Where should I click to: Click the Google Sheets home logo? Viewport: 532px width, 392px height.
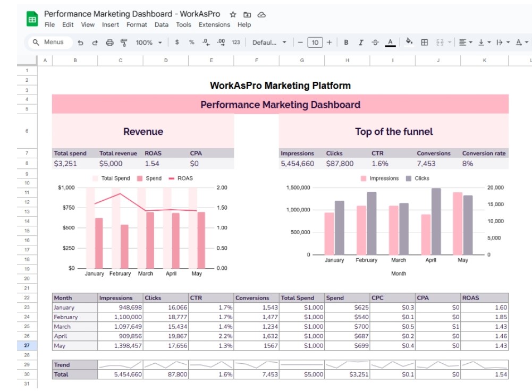[32, 19]
